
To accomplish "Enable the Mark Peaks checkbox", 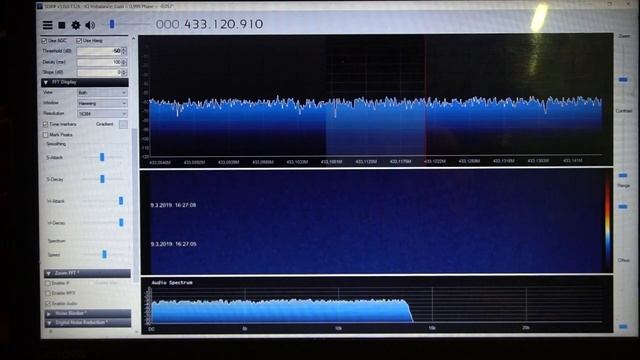I will click(x=45, y=135).
